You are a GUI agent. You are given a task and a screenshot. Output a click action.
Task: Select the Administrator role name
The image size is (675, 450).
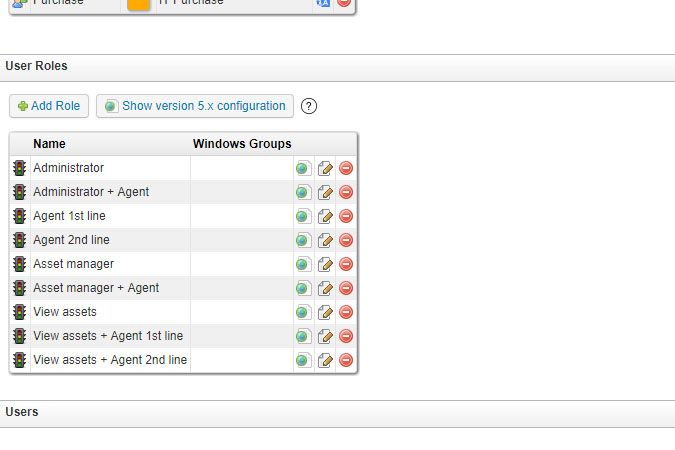tap(68, 168)
